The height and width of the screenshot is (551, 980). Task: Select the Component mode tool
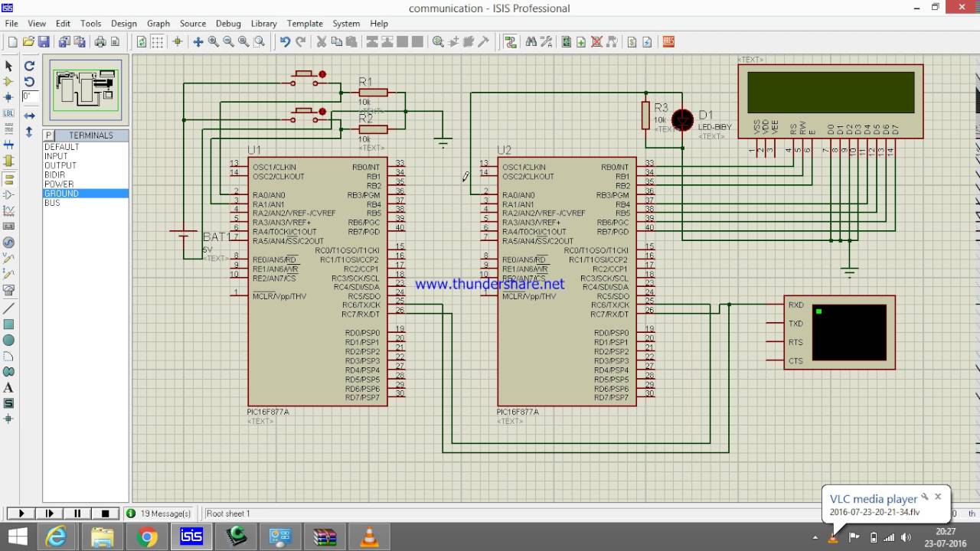[x=9, y=81]
